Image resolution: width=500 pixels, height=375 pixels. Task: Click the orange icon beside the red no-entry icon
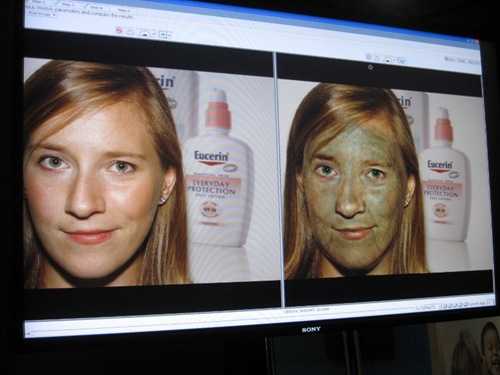[x=130, y=32]
